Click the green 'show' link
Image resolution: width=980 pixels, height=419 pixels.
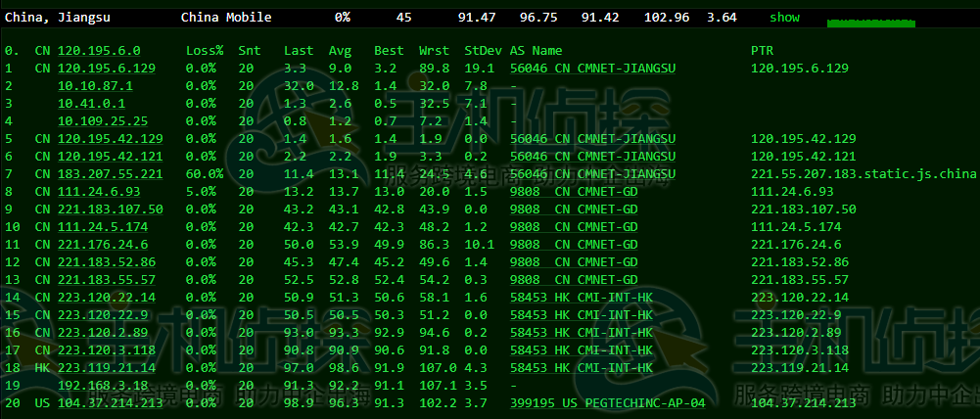pos(784,18)
